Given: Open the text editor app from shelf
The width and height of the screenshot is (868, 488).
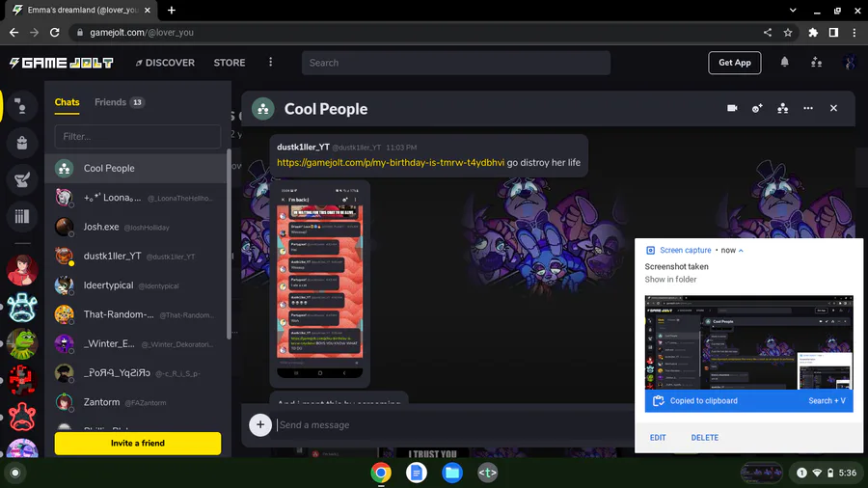Looking at the screenshot, I should click(488, 473).
